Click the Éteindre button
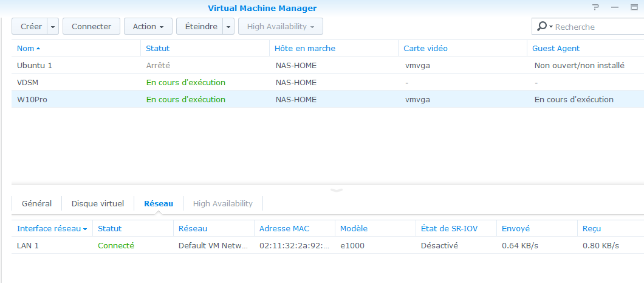644x283 pixels. tap(200, 26)
